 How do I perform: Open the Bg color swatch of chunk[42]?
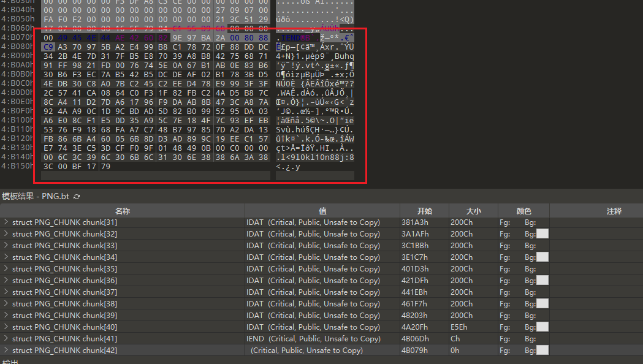click(542, 351)
